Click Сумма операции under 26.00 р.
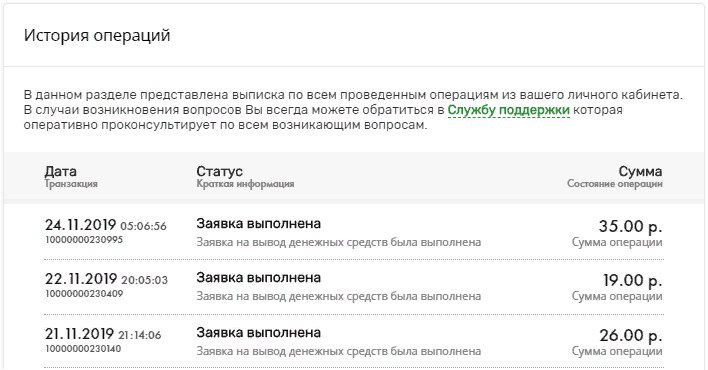The width and height of the screenshot is (708, 370). tap(617, 351)
